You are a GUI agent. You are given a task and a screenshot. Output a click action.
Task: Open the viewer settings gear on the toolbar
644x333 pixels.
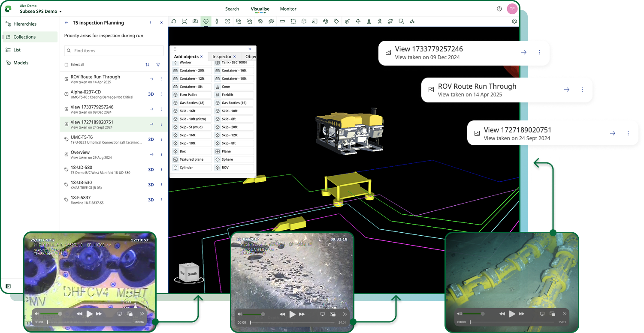[x=514, y=21]
